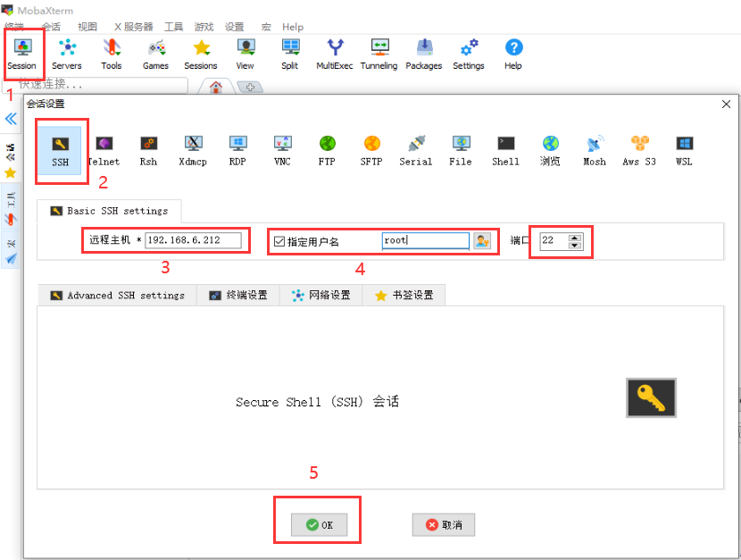Select the 浏览 browser session type
Image resolution: width=741 pixels, height=560 pixels.
(550, 151)
